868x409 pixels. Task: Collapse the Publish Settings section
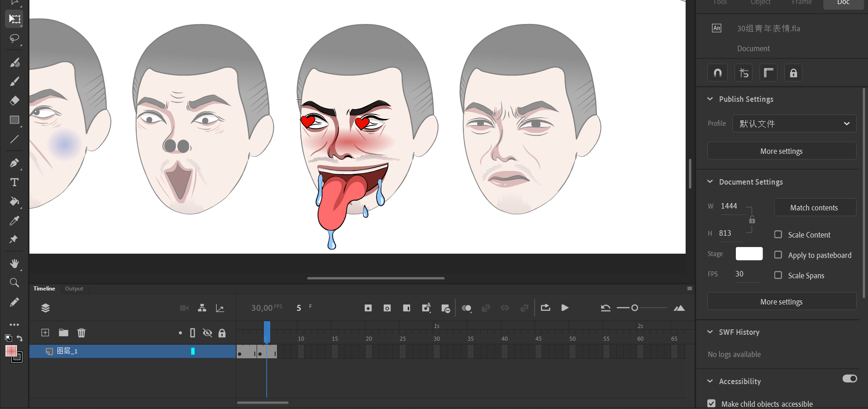point(710,99)
